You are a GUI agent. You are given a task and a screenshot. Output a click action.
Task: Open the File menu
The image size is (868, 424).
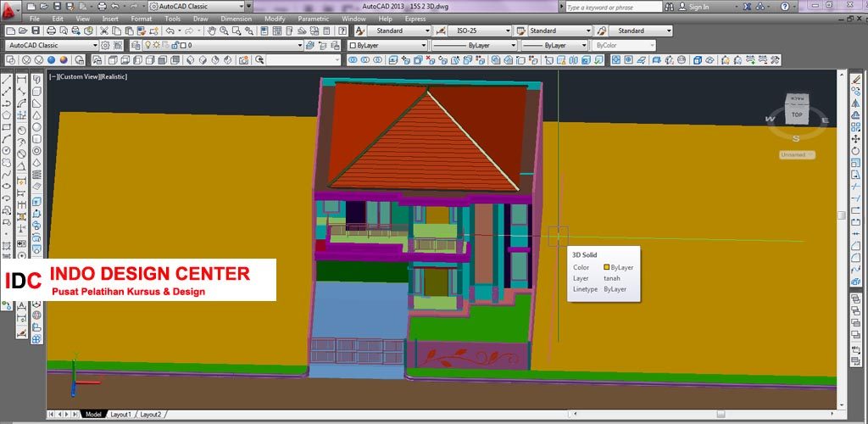34,19
